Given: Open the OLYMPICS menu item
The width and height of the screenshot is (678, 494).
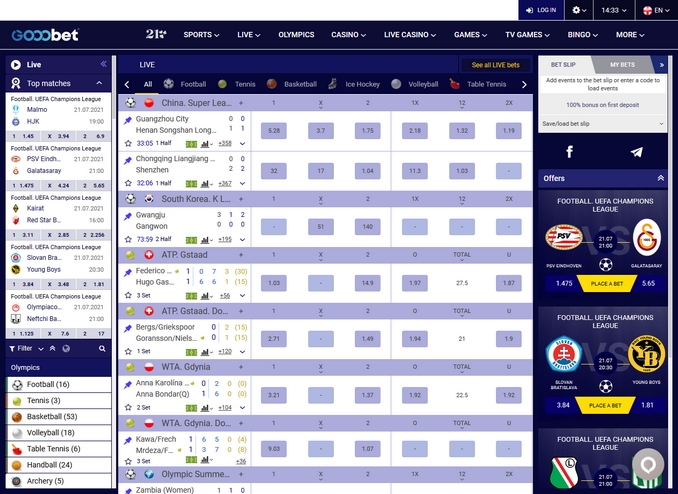Looking at the screenshot, I should click(x=296, y=35).
